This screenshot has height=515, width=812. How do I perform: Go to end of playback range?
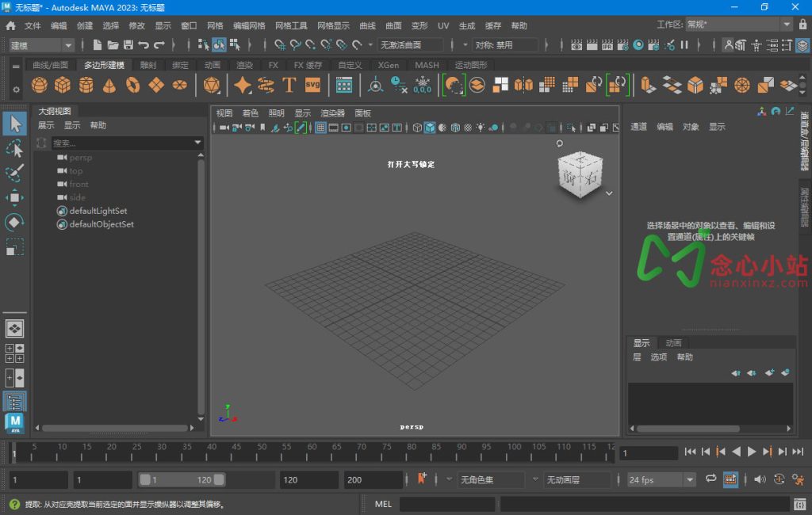(798, 452)
